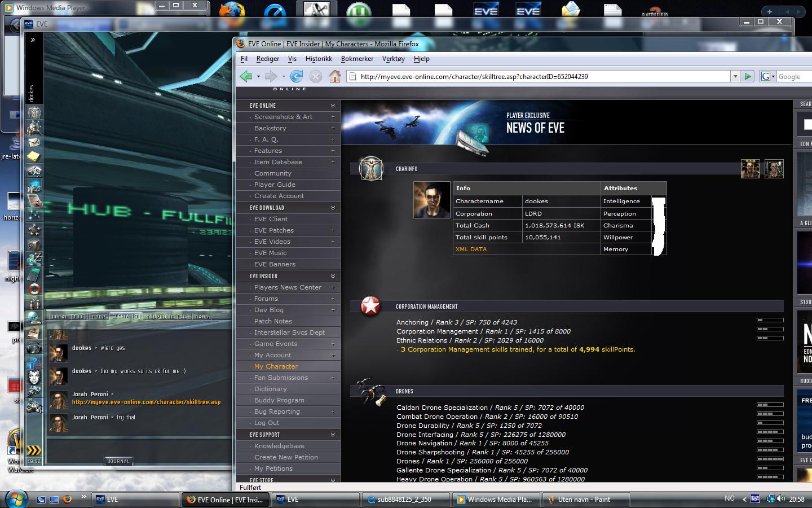Expand the Item Database submenu plus
812x508 pixels.
tap(333, 162)
